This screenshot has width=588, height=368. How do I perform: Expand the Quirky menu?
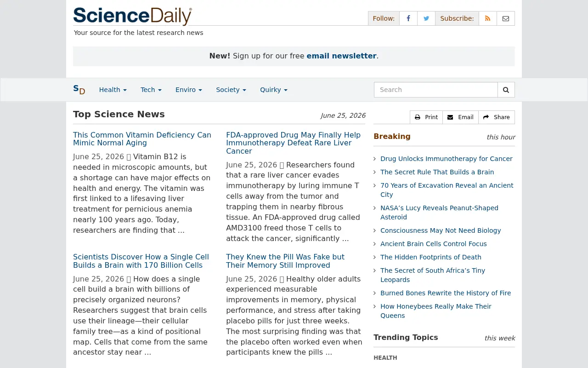tap(274, 90)
